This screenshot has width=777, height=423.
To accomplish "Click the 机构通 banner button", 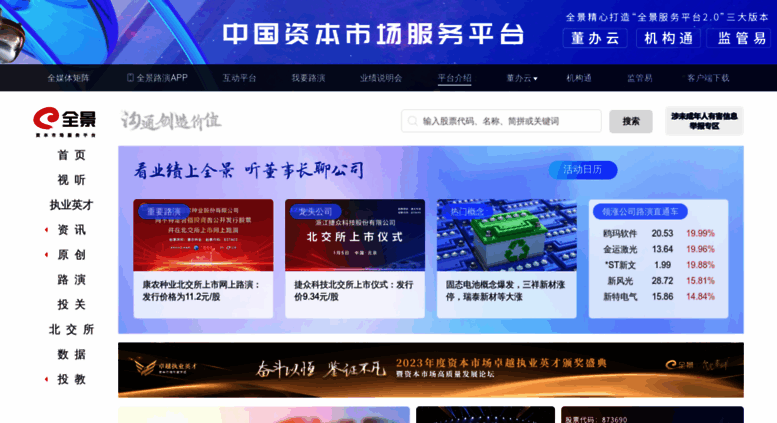I will (x=668, y=38).
